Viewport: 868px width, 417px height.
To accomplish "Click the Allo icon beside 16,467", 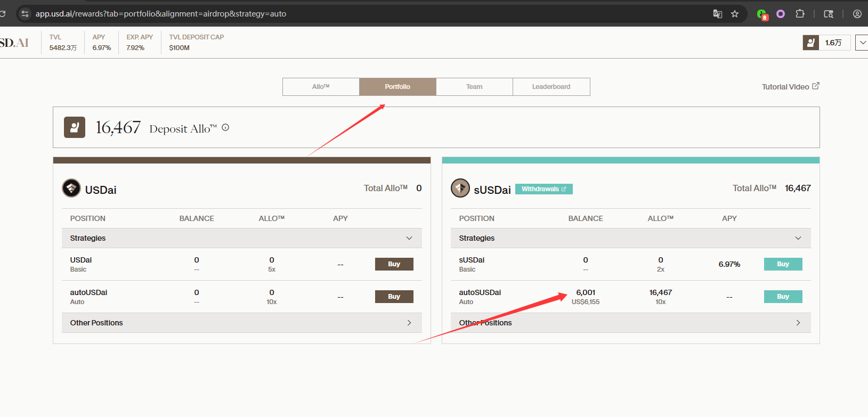I will [x=75, y=127].
